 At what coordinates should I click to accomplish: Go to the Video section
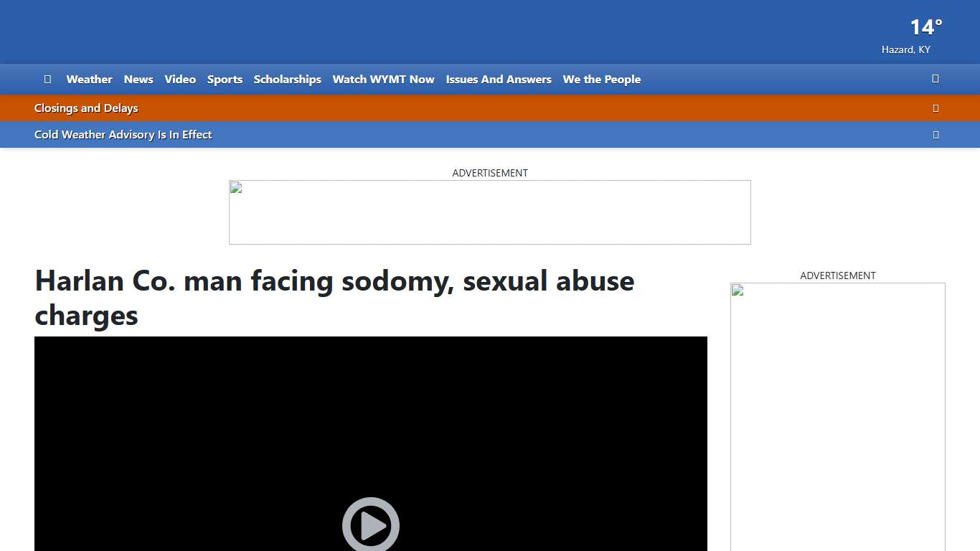[x=180, y=80]
